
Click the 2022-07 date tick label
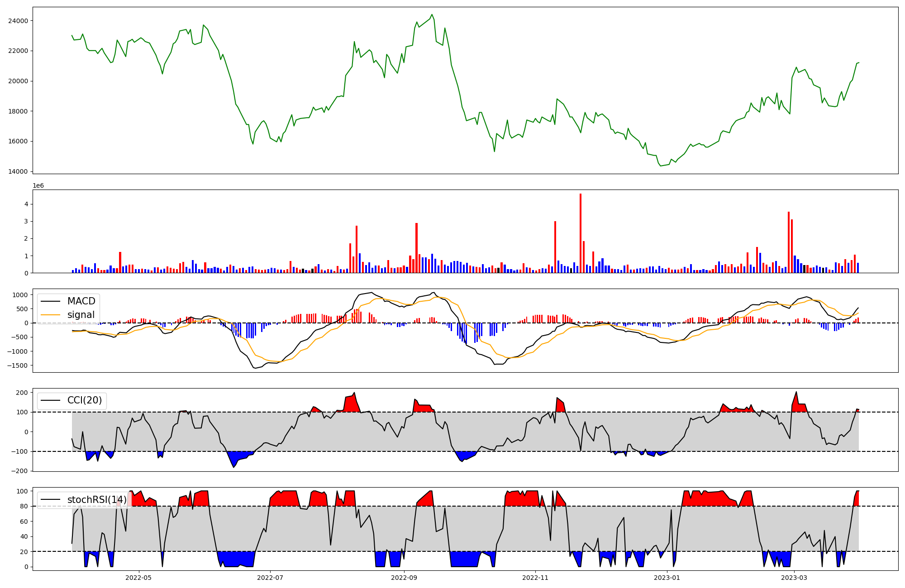point(270,578)
